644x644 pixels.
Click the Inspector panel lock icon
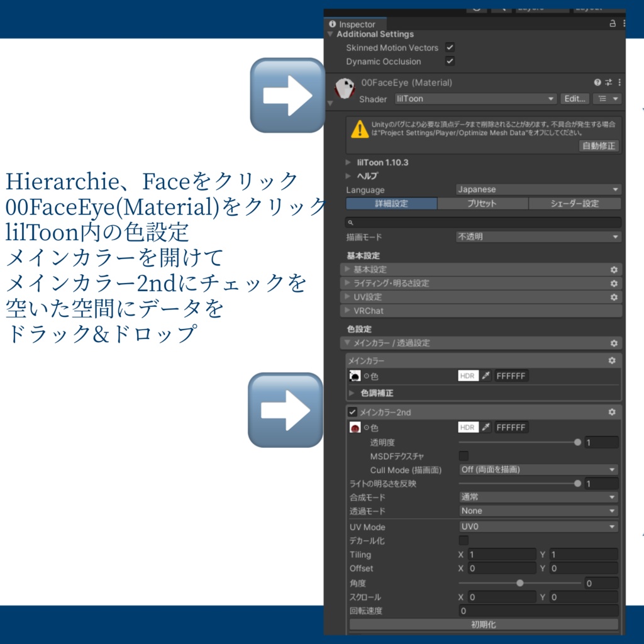[612, 23]
